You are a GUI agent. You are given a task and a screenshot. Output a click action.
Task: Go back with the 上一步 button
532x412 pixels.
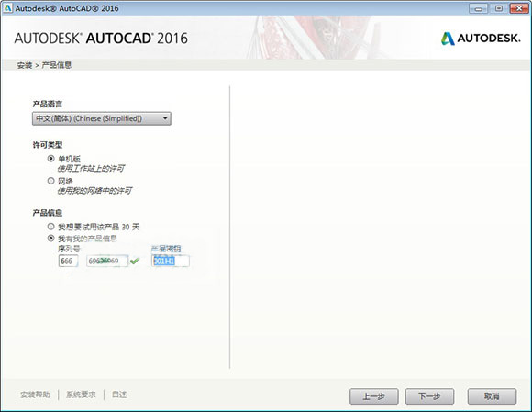[374, 396]
